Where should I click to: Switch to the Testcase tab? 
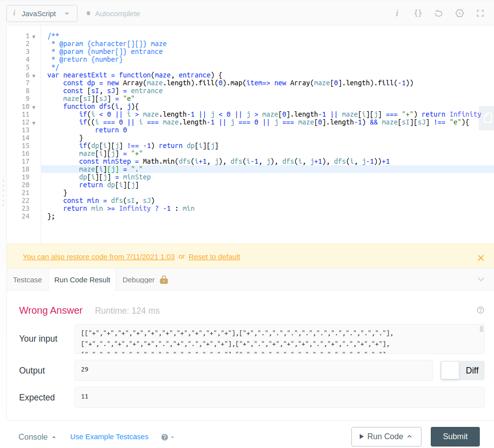click(x=27, y=280)
